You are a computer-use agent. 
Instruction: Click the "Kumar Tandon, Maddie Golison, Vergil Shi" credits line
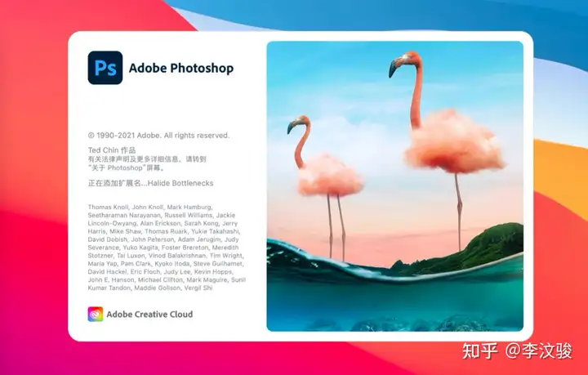coord(150,288)
